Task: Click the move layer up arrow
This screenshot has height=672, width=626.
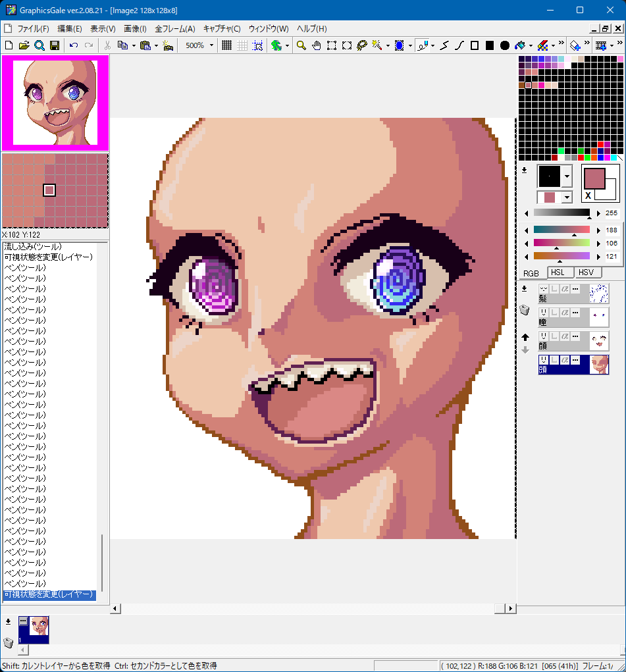Action: pos(525,337)
